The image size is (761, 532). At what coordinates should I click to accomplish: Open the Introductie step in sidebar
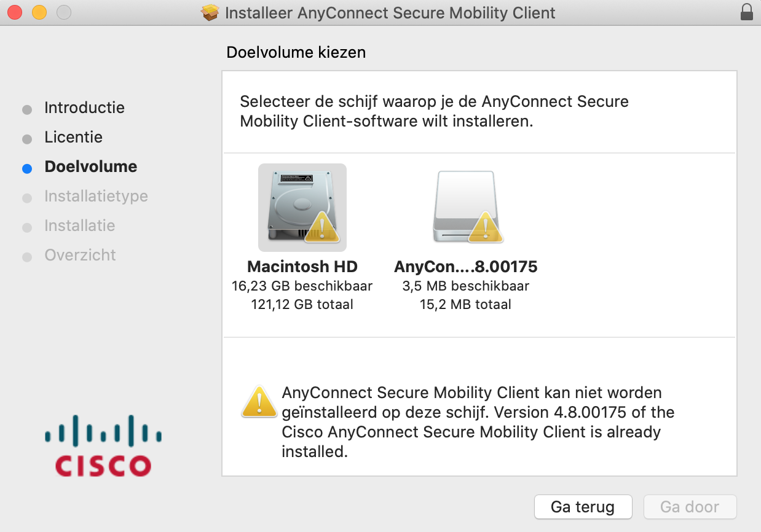point(84,108)
